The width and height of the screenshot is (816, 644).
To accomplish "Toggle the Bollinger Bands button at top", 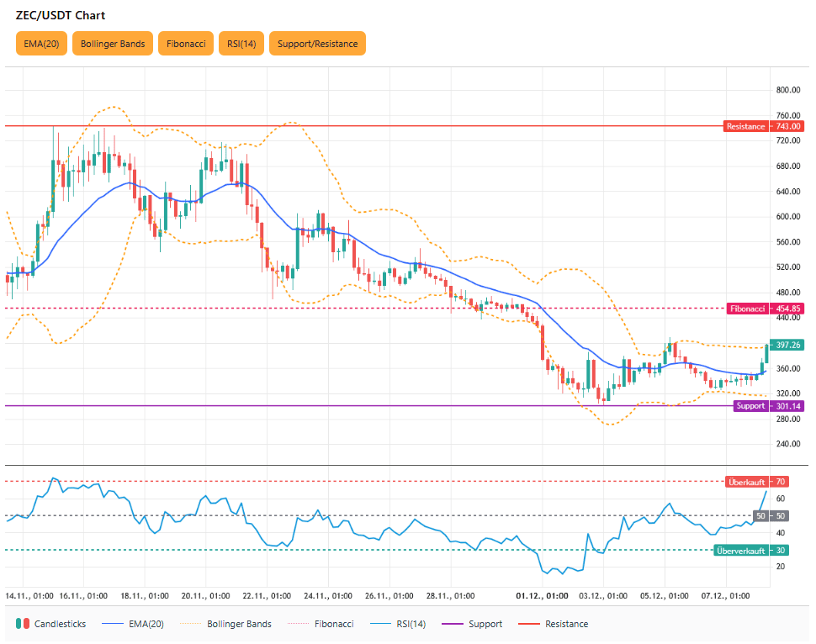I will (x=113, y=44).
